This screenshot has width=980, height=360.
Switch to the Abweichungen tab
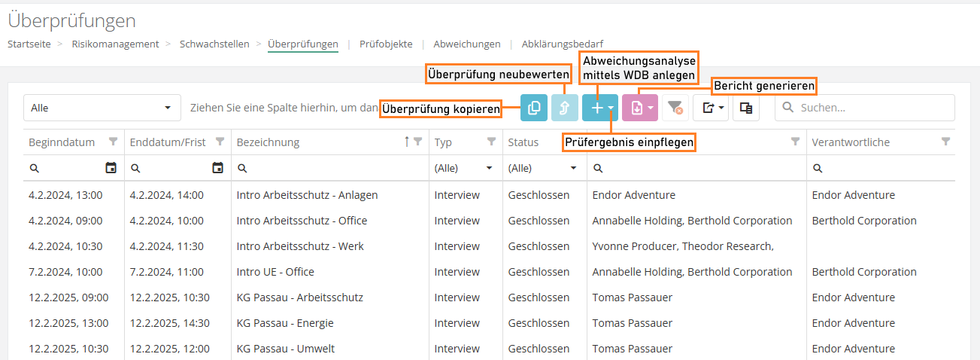[x=466, y=44]
